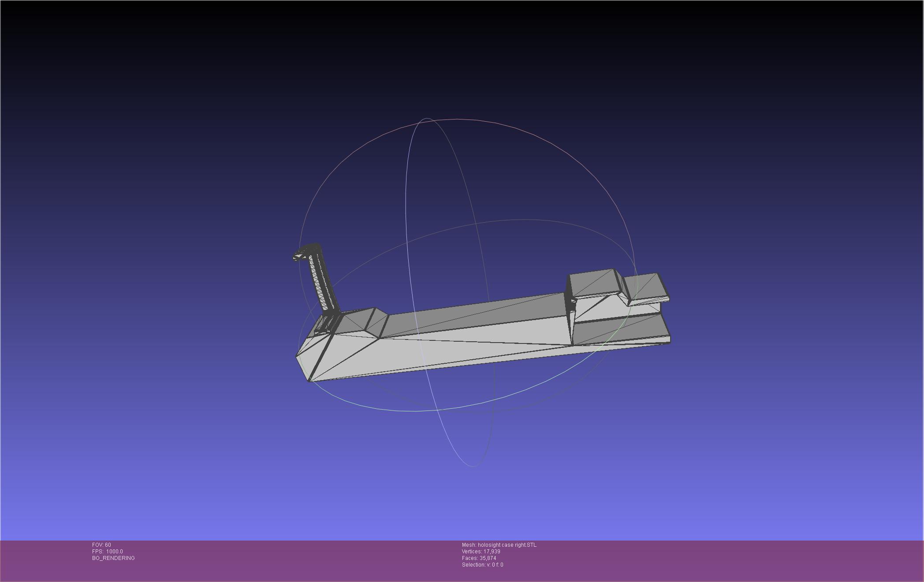Click the BO_RENDERING status label
924x582 pixels.
tap(113, 558)
